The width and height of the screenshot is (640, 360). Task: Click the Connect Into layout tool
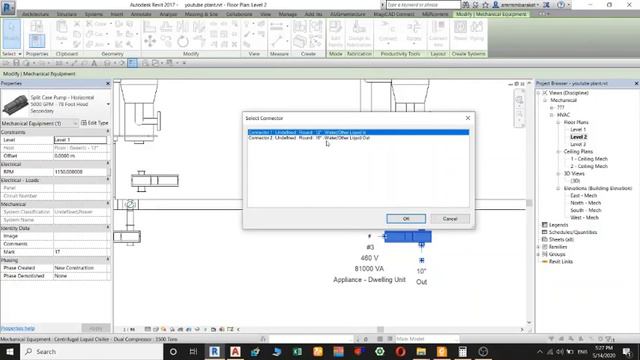point(438,34)
